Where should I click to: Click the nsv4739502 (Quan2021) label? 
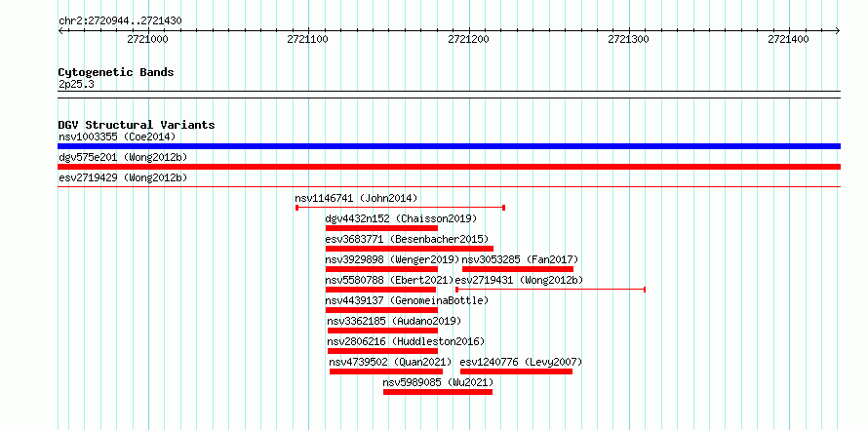[390, 362]
